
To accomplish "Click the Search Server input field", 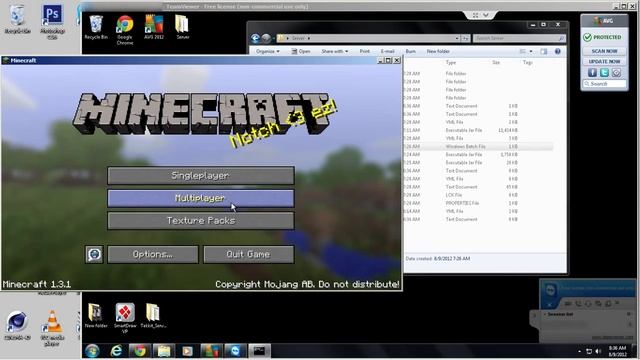I will tap(519, 38).
